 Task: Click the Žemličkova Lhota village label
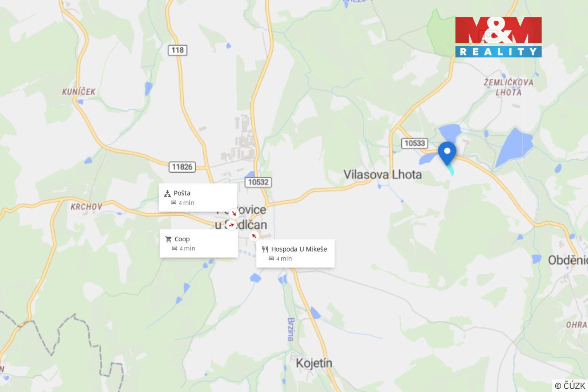click(509, 87)
